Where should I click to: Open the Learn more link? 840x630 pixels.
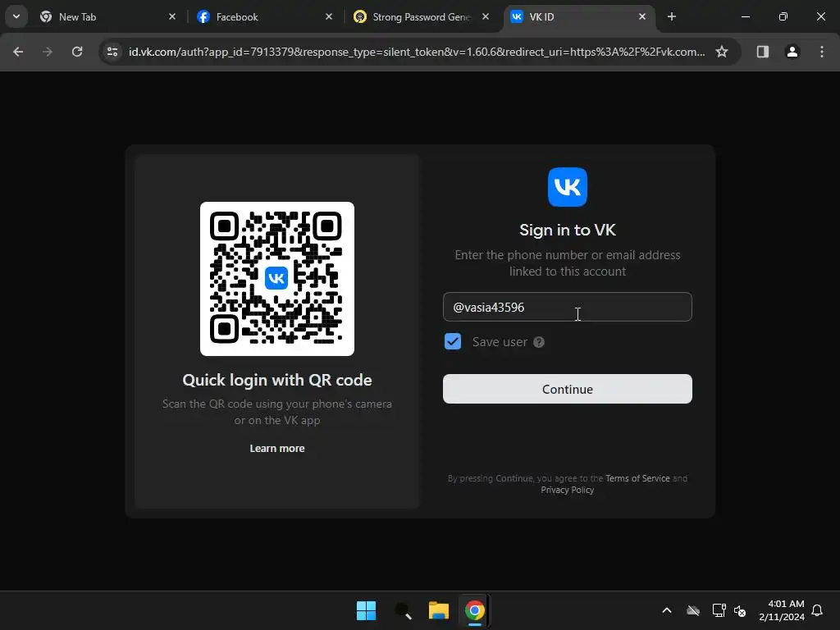click(277, 449)
